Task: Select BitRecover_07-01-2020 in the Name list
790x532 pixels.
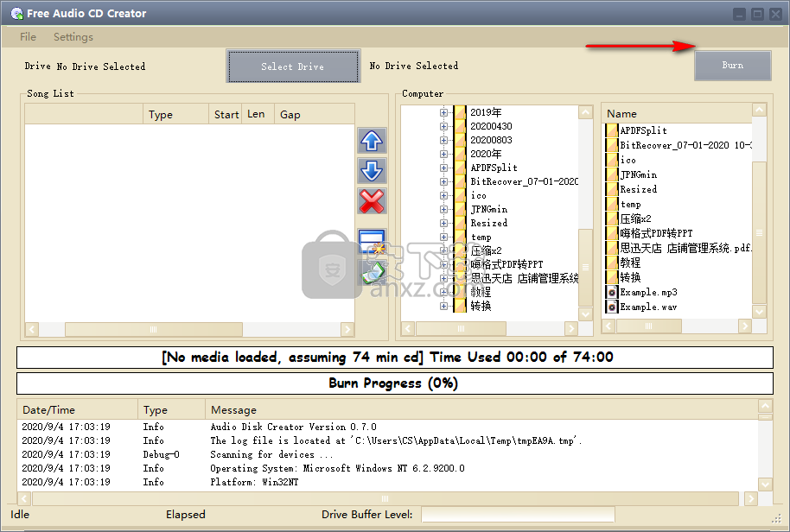Action: (685, 145)
